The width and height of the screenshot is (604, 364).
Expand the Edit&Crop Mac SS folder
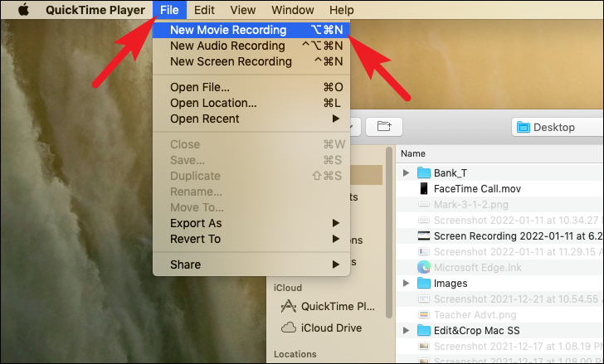coord(406,331)
